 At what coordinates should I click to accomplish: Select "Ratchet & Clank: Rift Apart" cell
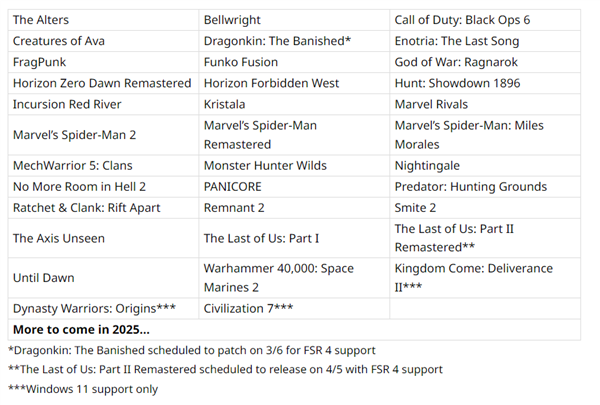click(x=86, y=208)
